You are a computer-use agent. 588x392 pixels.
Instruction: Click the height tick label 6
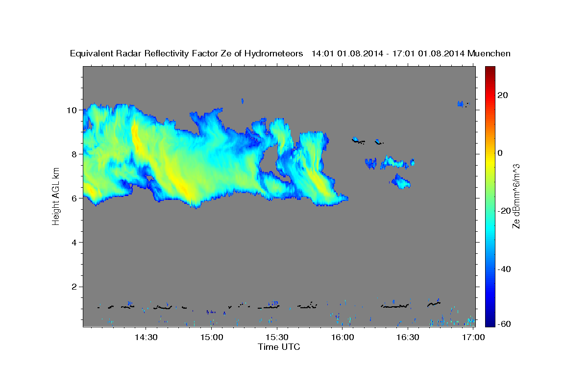[75, 198]
